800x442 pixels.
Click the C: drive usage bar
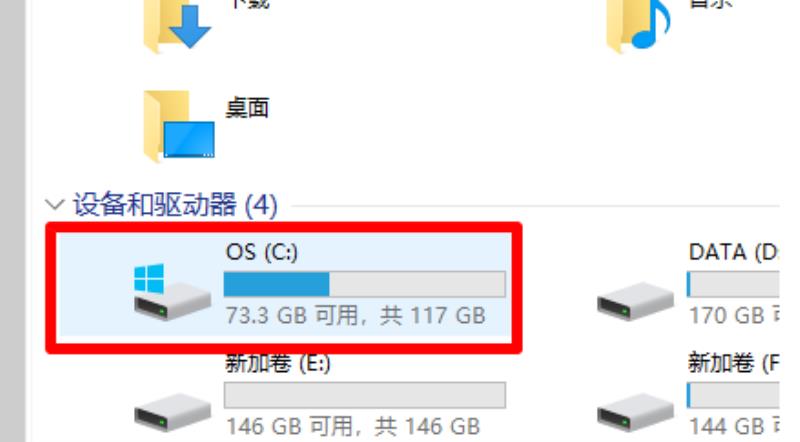click(x=365, y=284)
